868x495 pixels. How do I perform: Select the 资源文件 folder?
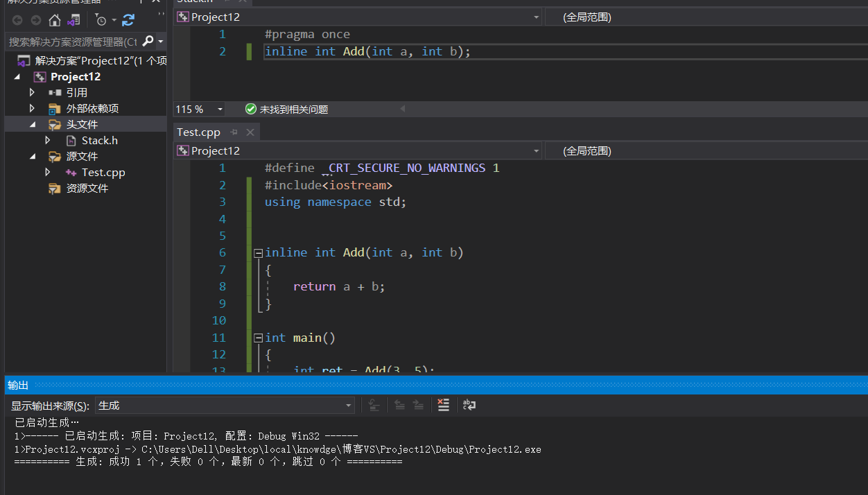(x=87, y=188)
